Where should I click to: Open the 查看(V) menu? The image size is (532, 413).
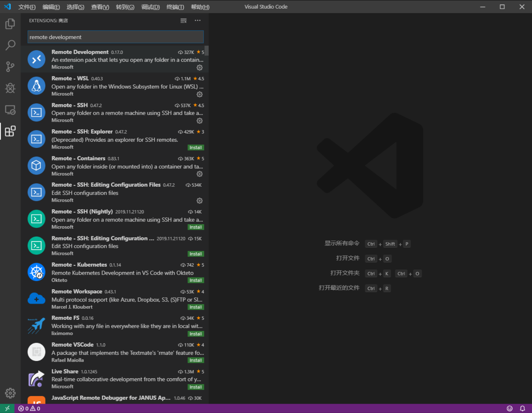pos(100,7)
